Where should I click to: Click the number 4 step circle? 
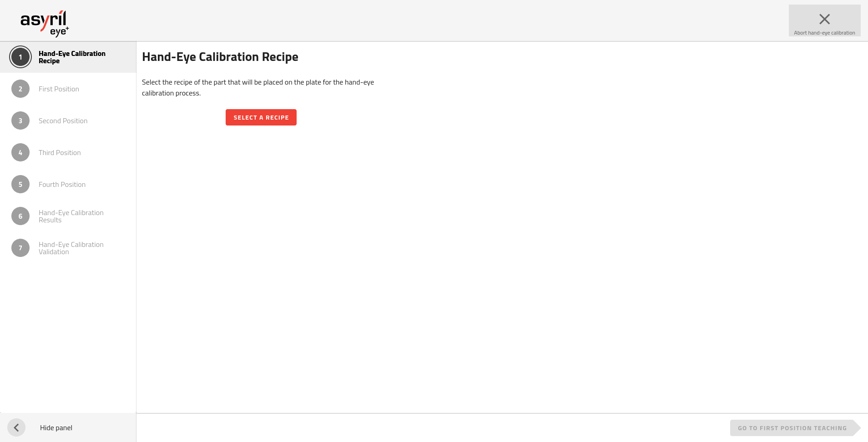(20, 153)
